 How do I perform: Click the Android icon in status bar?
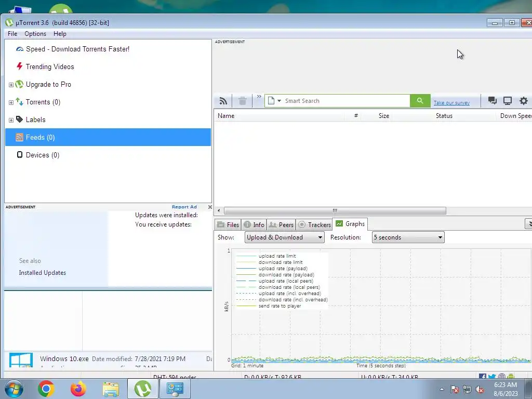click(511, 376)
